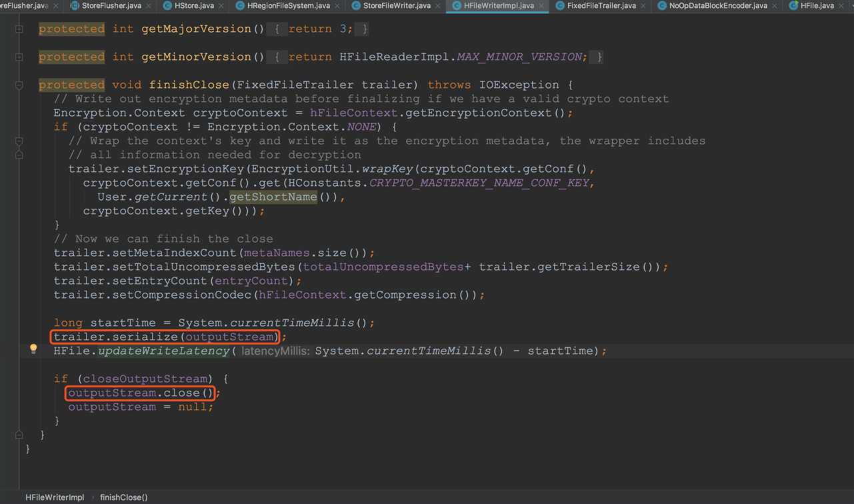Click the wrapKey method call
This screenshot has height=504, width=854.
pos(388,169)
